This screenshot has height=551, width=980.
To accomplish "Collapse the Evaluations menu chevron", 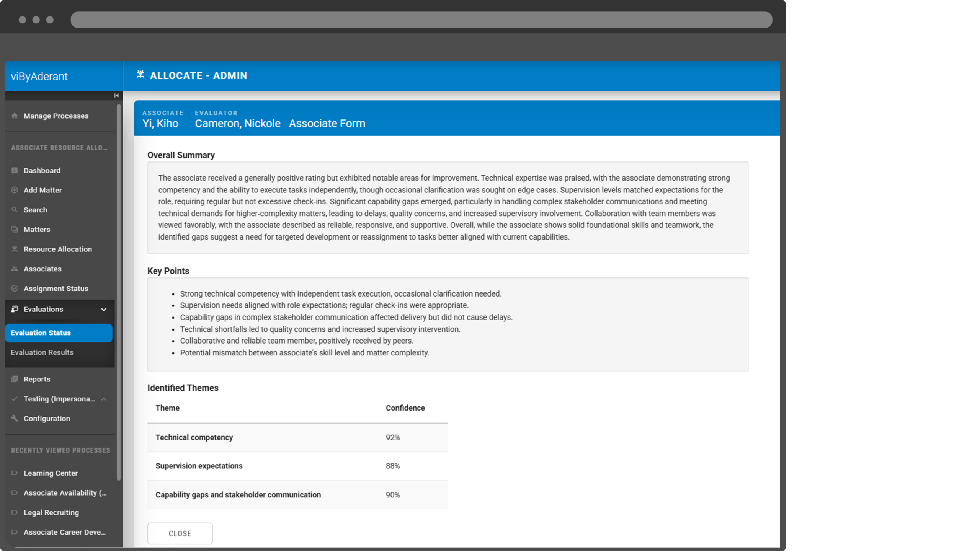I will pyautogui.click(x=104, y=310).
